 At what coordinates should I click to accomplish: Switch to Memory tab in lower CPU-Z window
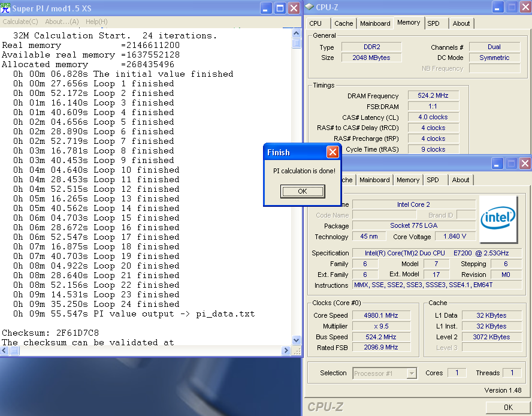[x=408, y=180]
